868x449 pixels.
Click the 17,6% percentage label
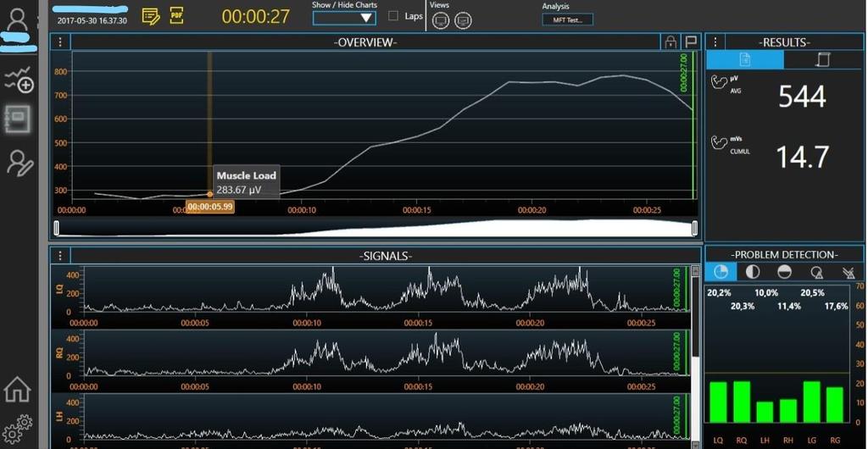[836, 306]
